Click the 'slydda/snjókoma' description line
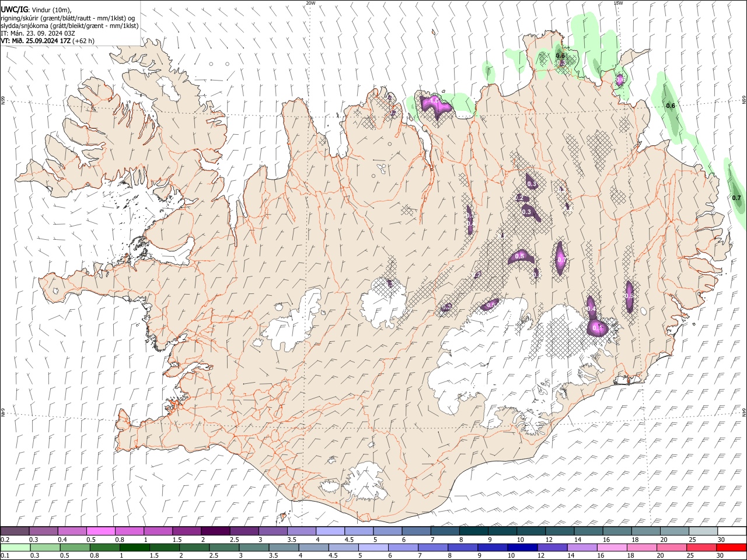 69,26
